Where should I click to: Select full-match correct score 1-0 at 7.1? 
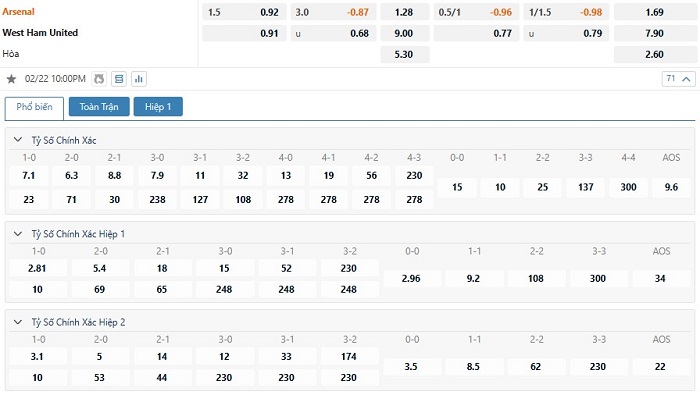[29, 175]
